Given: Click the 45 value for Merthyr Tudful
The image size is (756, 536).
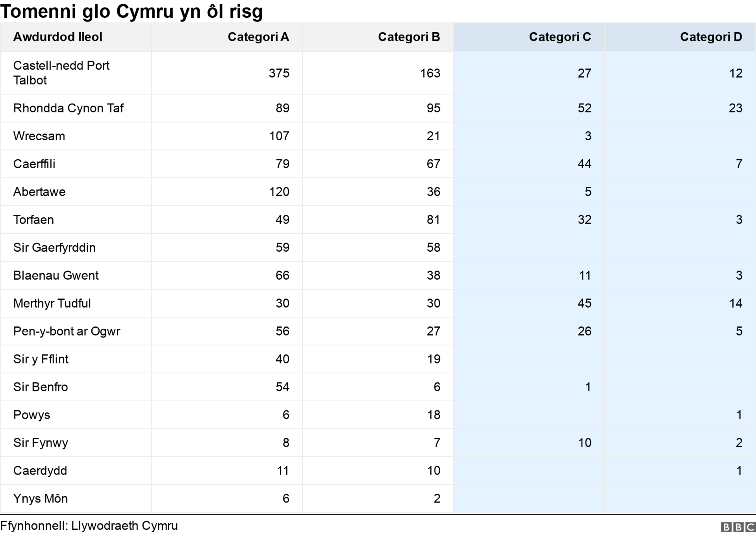Looking at the screenshot, I should pyautogui.click(x=585, y=304).
